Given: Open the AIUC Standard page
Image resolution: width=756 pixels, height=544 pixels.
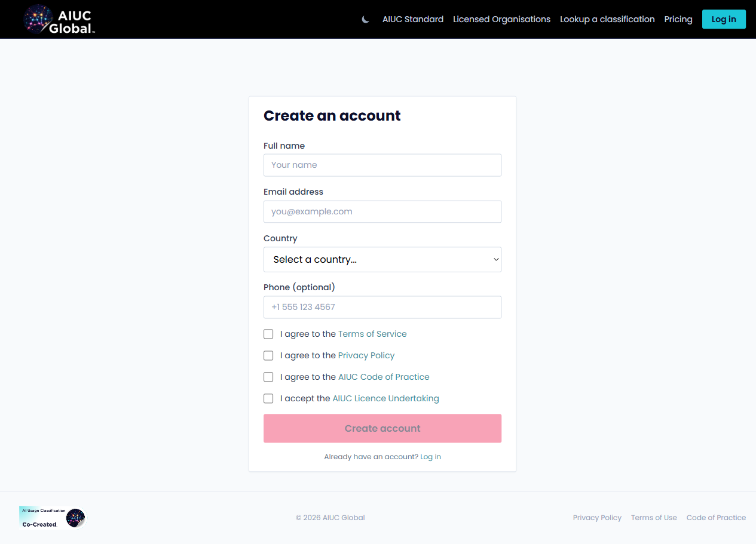Looking at the screenshot, I should click(x=413, y=19).
